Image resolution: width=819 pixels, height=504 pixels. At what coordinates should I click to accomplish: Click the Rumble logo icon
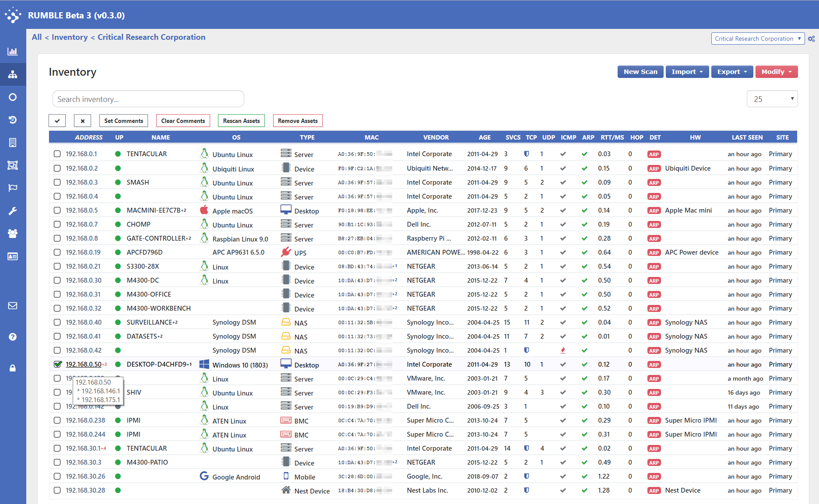13,15
